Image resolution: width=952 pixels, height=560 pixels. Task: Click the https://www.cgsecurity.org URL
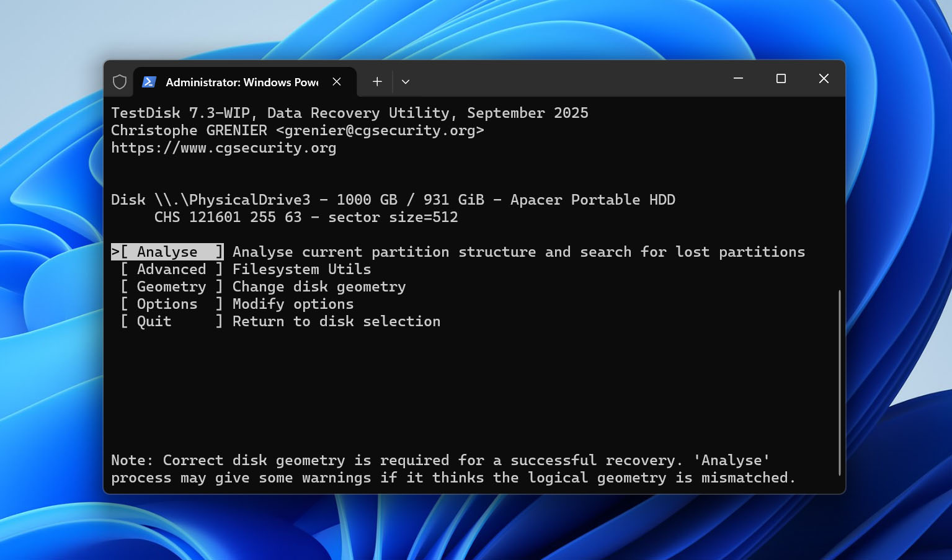click(x=223, y=148)
